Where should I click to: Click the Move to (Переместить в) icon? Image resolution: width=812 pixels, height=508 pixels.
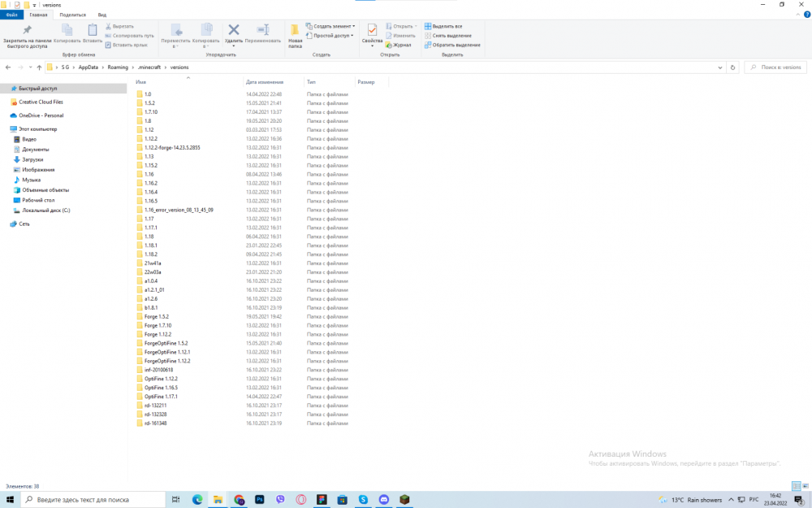click(x=176, y=30)
